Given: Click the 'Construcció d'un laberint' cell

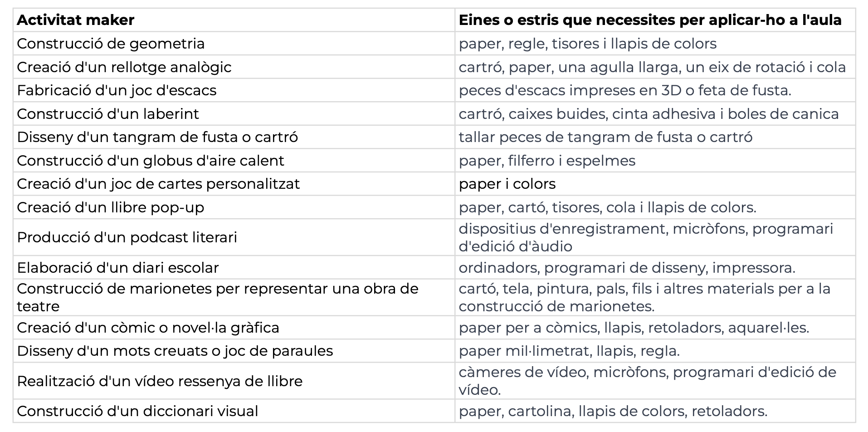Looking at the screenshot, I should (x=108, y=114).
